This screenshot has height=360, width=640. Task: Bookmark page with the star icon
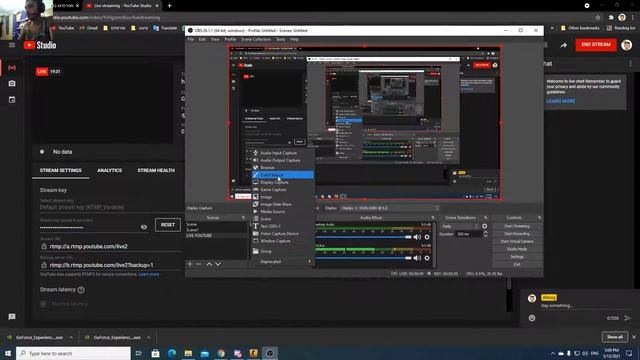(598, 18)
